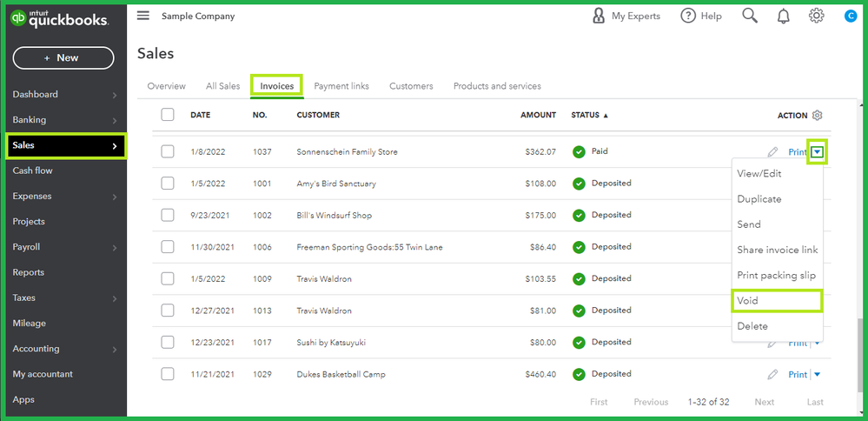The height and width of the screenshot is (421, 868).
Task: Click the search magnifying glass icon
Action: click(x=749, y=16)
